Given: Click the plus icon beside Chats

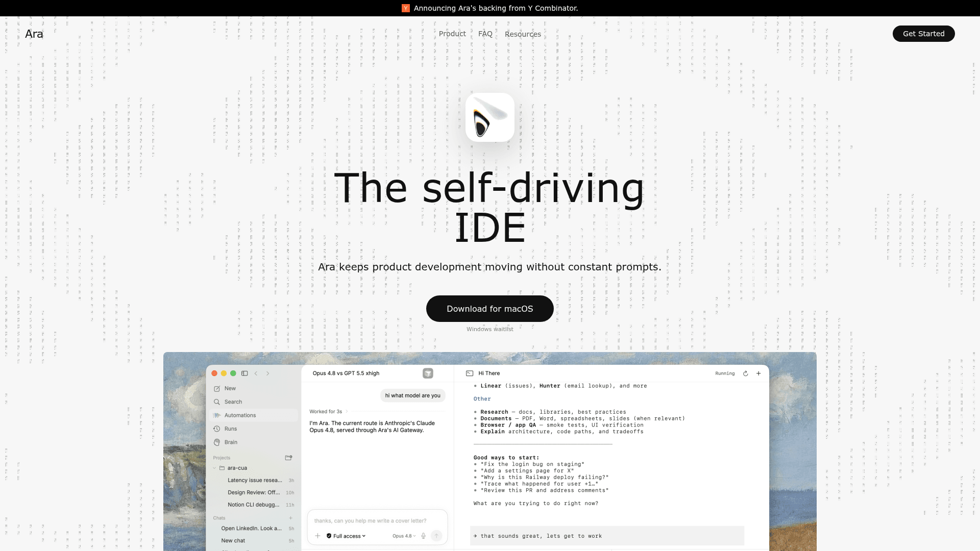Looking at the screenshot, I should (290, 518).
